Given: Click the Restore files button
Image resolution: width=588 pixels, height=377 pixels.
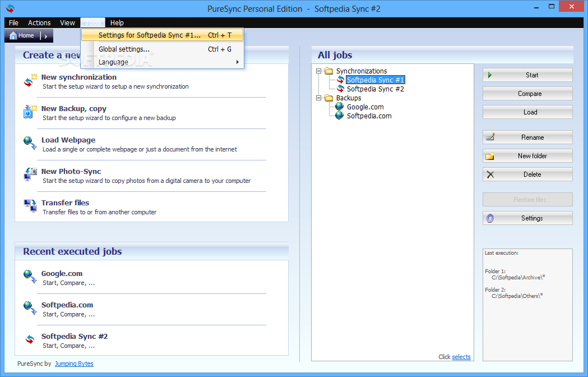Looking at the screenshot, I should click(x=527, y=199).
